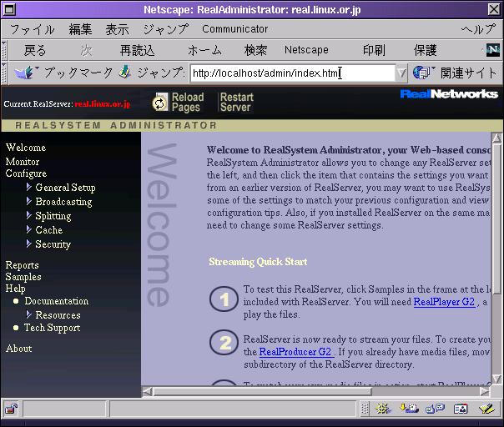Click the Netscape N logo icon
The height and width of the screenshot is (427, 504).
[493, 50]
